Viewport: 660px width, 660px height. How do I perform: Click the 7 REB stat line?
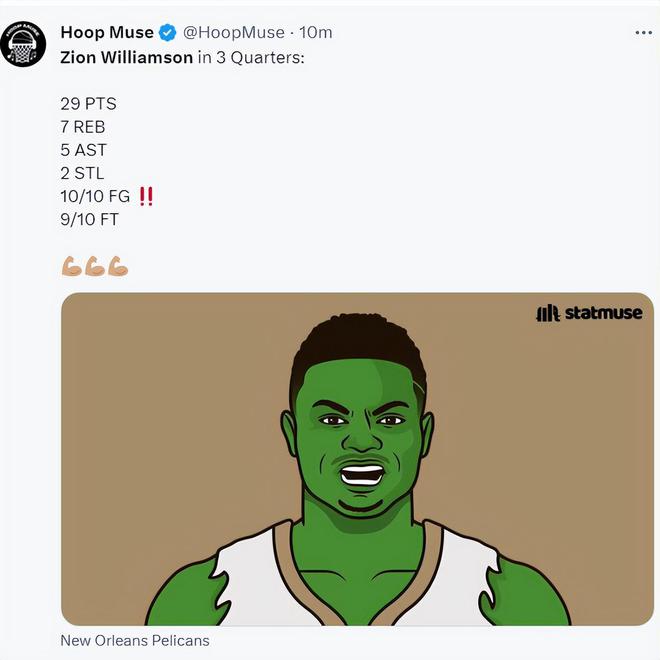click(83, 127)
